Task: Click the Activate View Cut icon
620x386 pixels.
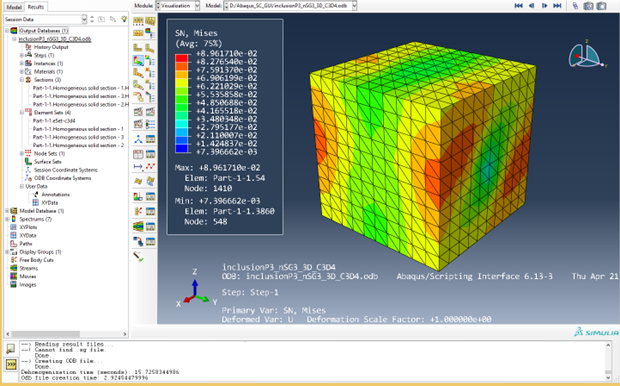Action: point(138,196)
